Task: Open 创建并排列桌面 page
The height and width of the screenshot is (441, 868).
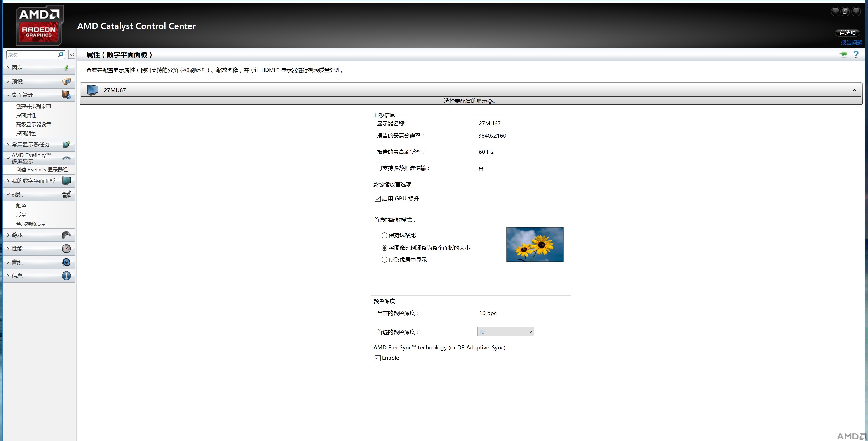Action: (34, 106)
